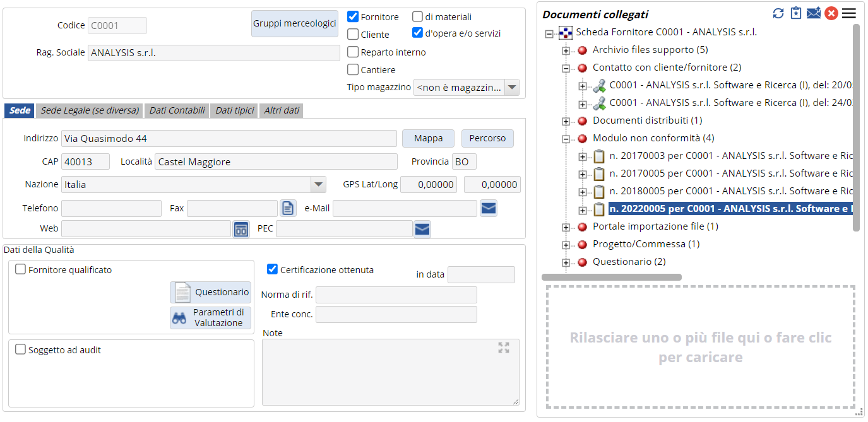Image resolution: width=868 pixels, height=422 pixels.
Task: Click the Mappa button
Action: [429, 138]
